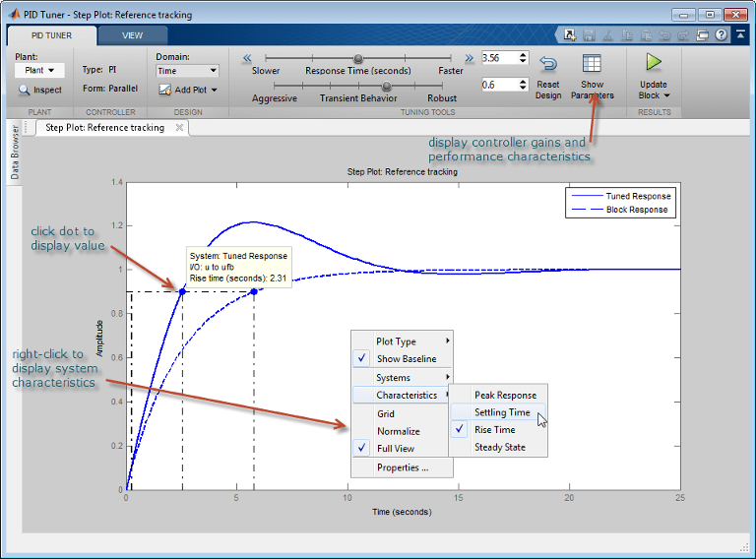Expand Systems submenu

tap(402, 377)
